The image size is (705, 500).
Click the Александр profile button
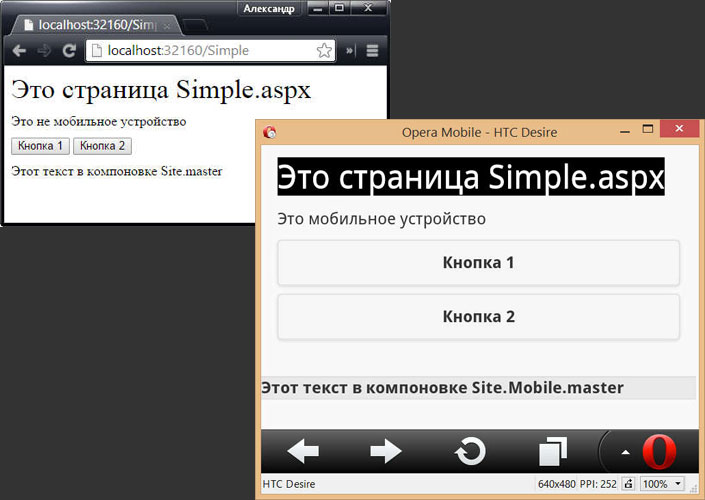tap(269, 9)
